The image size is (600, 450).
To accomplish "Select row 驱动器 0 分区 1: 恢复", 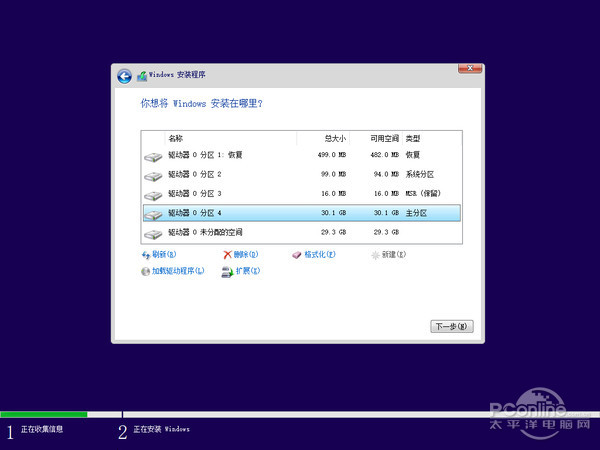I will pos(302,155).
